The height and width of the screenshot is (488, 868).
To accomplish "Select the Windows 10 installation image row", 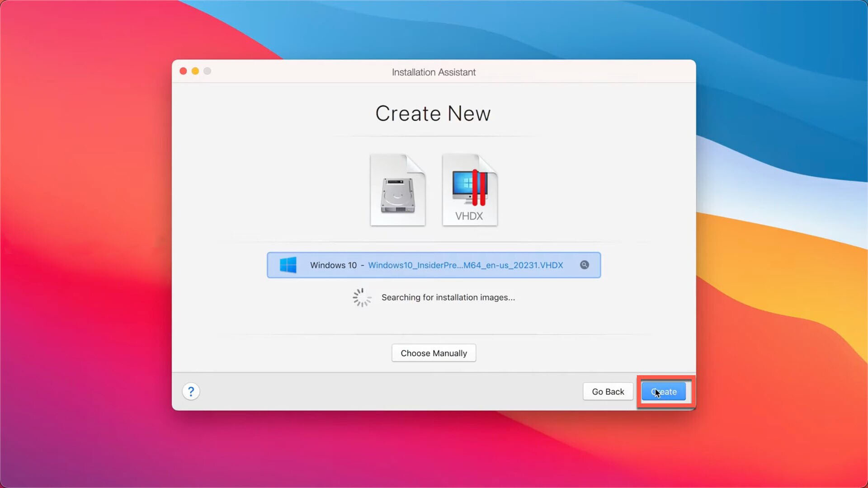I will coord(433,265).
